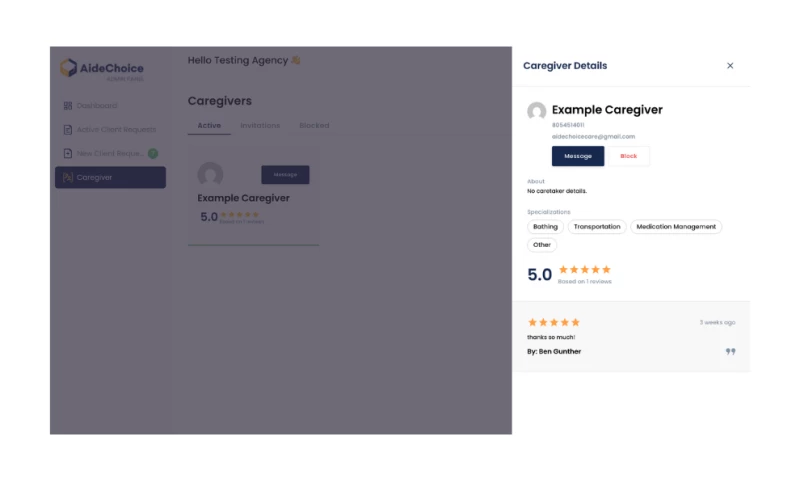This screenshot has height=480, width=800.
Task: Close the Caregiver Details panel
Action: (x=730, y=66)
